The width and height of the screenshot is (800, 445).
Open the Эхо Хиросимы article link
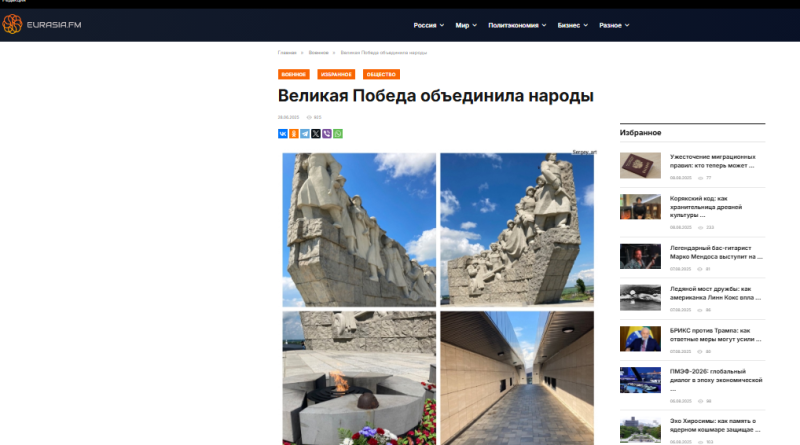point(715,425)
